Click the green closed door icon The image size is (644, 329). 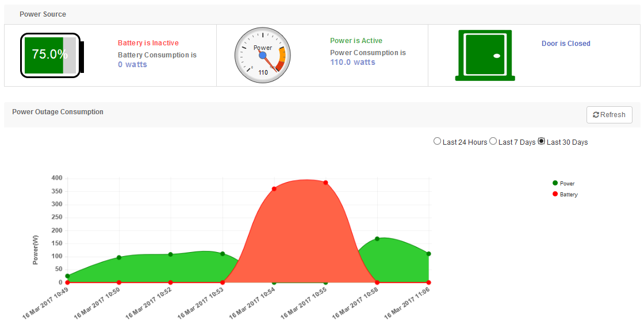(x=485, y=55)
